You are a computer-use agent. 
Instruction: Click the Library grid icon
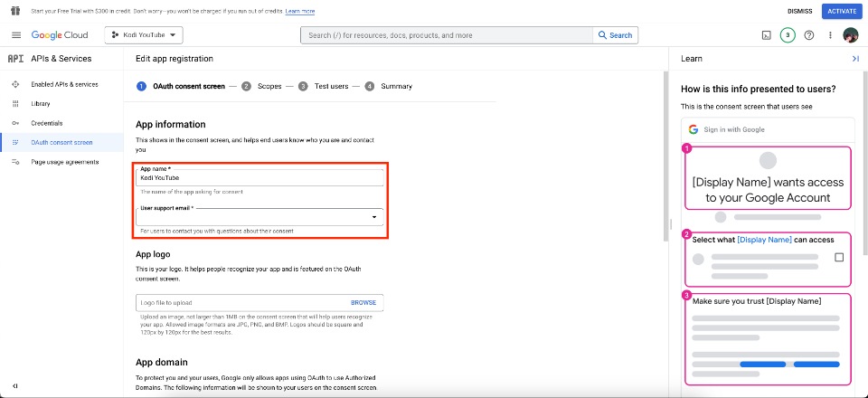[x=15, y=104]
